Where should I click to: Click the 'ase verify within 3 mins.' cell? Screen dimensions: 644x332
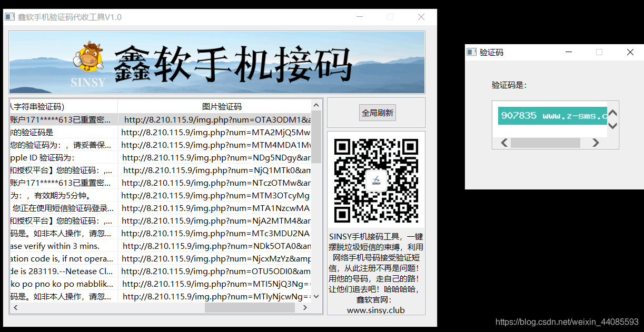pos(64,246)
